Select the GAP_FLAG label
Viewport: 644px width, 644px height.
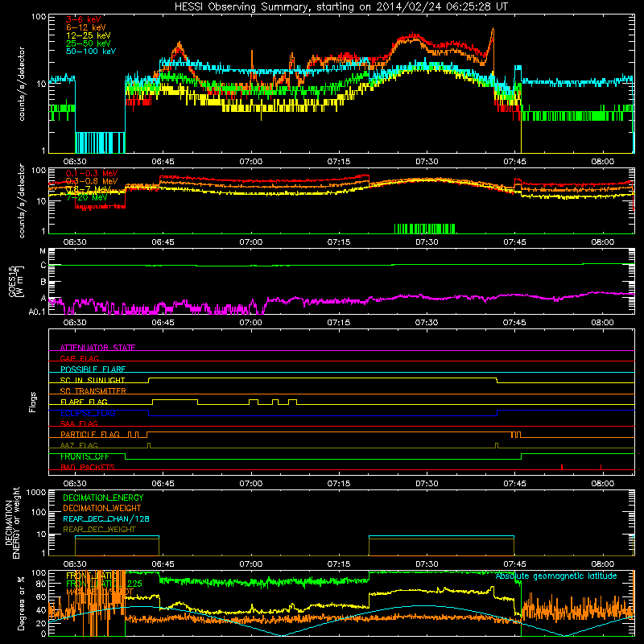tap(79, 358)
